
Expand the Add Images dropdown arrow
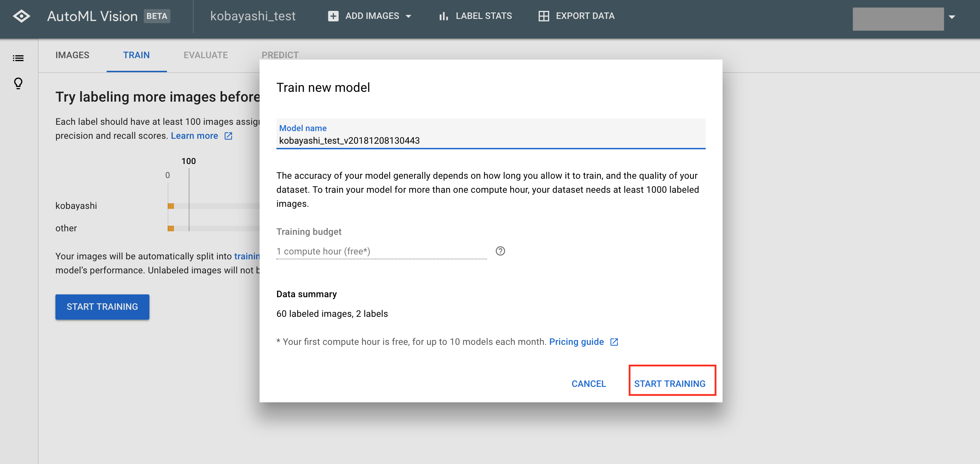click(x=408, y=16)
